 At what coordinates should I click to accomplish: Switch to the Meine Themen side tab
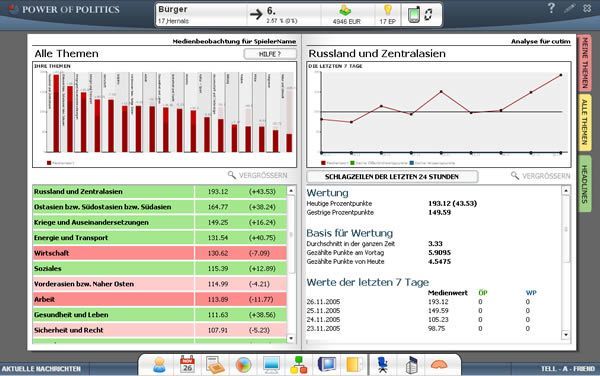[x=584, y=62]
